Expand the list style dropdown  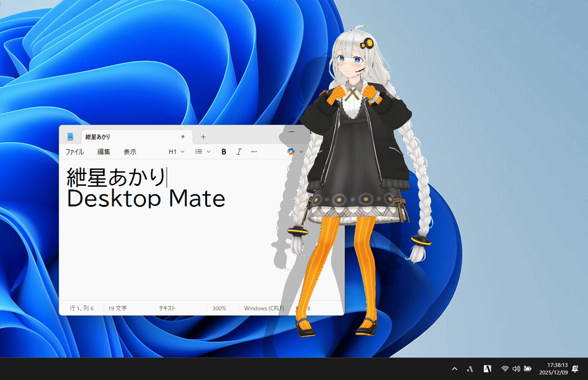202,152
